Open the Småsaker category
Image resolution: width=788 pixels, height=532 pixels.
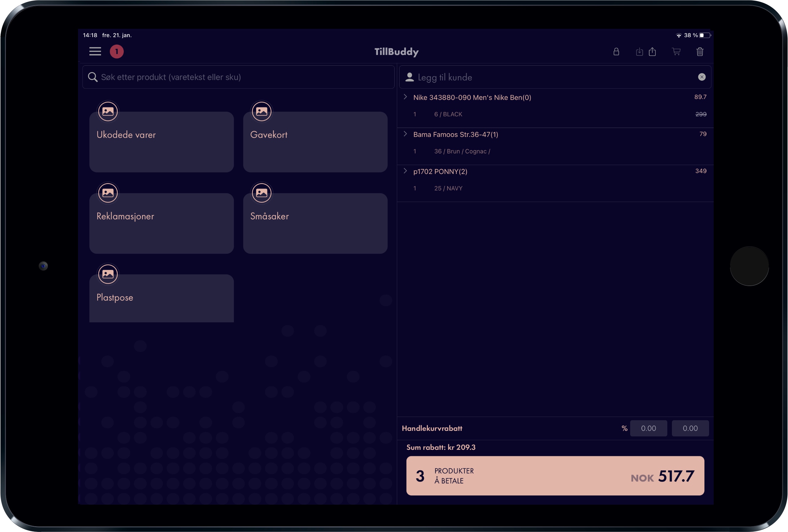click(x=315, y=223)
